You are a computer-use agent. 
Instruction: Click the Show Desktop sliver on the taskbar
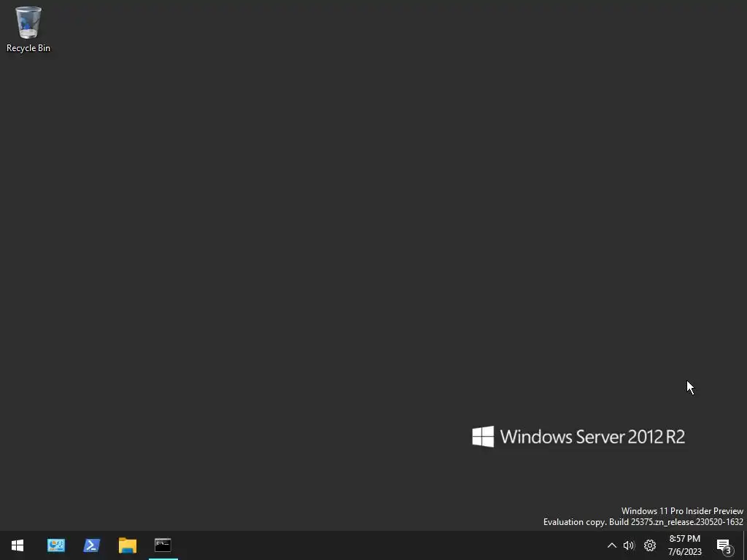coord(745,545)
